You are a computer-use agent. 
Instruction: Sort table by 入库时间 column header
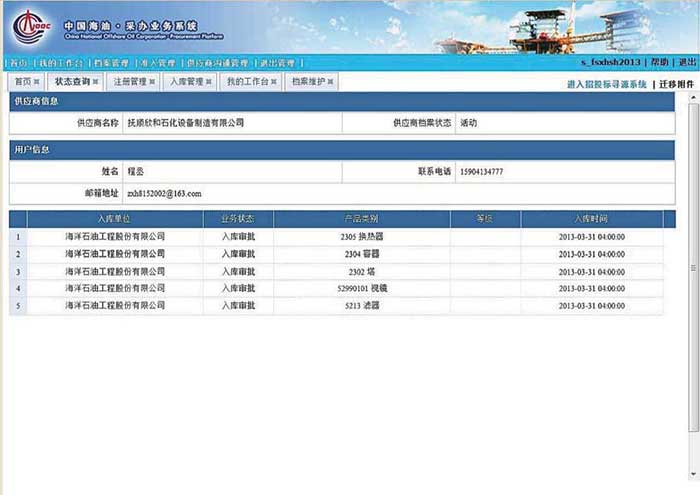click(591, 218)
